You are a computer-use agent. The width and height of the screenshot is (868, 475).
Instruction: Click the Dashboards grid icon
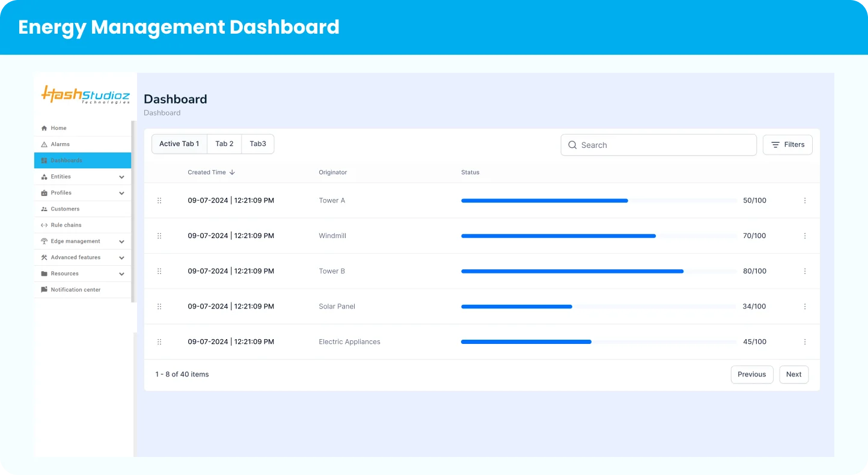click(44, 161)
